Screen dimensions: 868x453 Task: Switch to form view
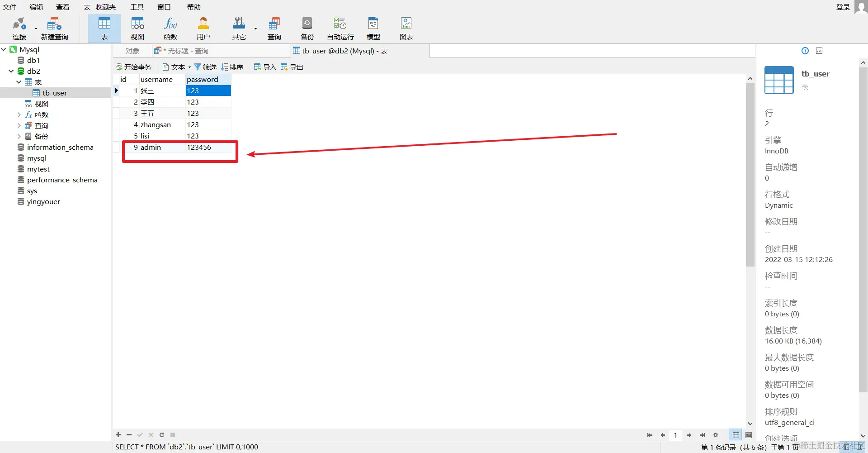(749, 435)
